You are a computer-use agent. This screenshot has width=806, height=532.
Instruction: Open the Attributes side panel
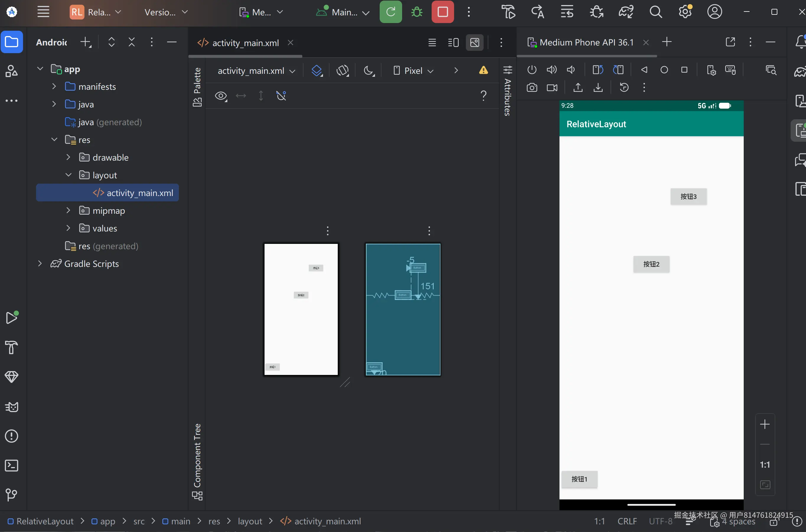point(508,91)
